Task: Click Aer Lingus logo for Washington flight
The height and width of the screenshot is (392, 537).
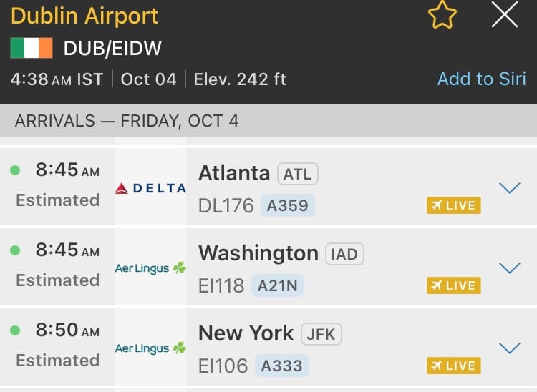Action: pyautogui.click(x=150, y=268)
